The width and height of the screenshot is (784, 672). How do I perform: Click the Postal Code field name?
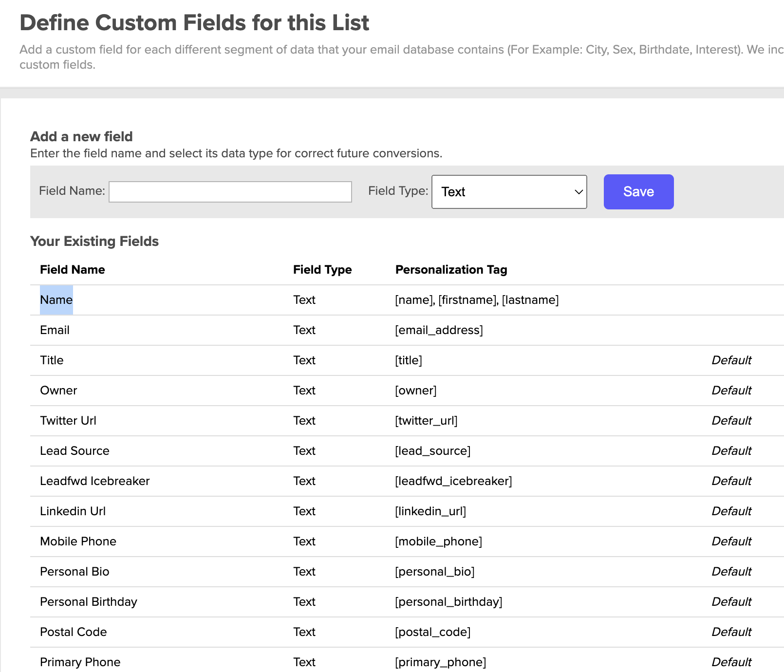coord(74,632)
